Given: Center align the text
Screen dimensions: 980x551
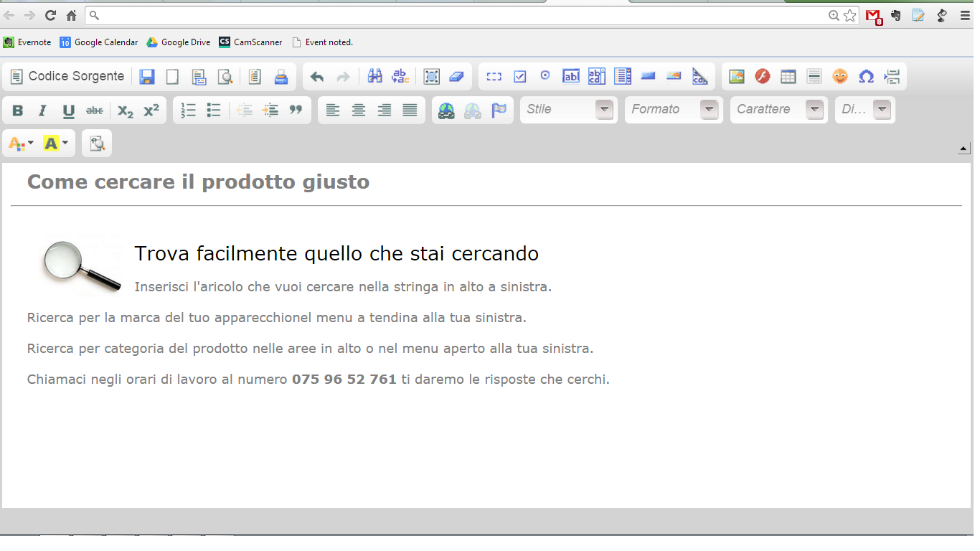Looking at the screenshot, I should (359, 110).
